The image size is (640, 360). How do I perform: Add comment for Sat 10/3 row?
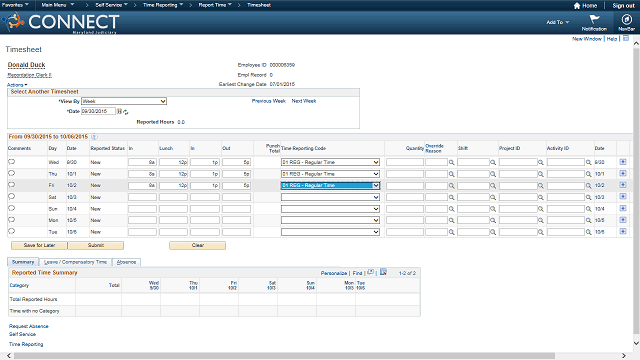(11, 196)
